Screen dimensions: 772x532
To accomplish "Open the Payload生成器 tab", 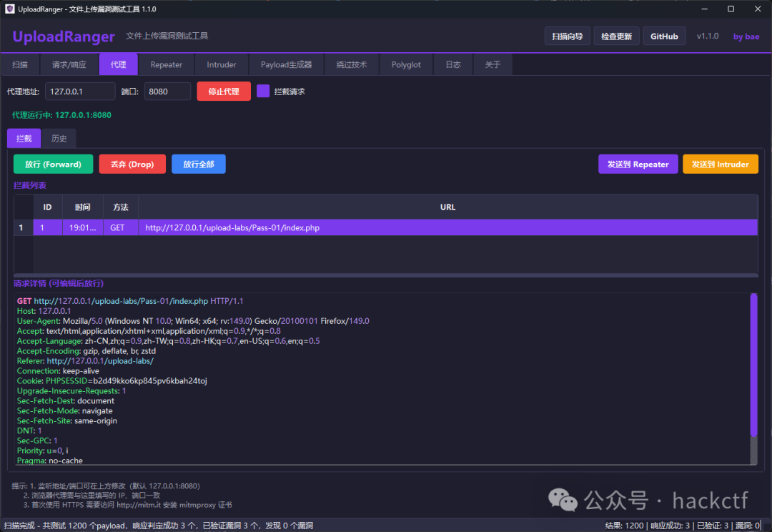I will pyautogui.click(x=286, y=64).
